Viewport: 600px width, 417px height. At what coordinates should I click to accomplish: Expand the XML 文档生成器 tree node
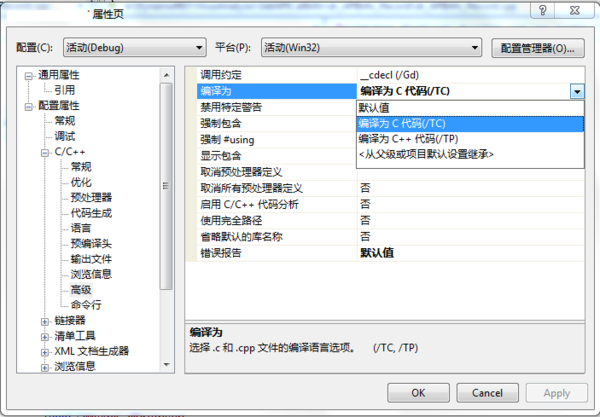(45, 352)
